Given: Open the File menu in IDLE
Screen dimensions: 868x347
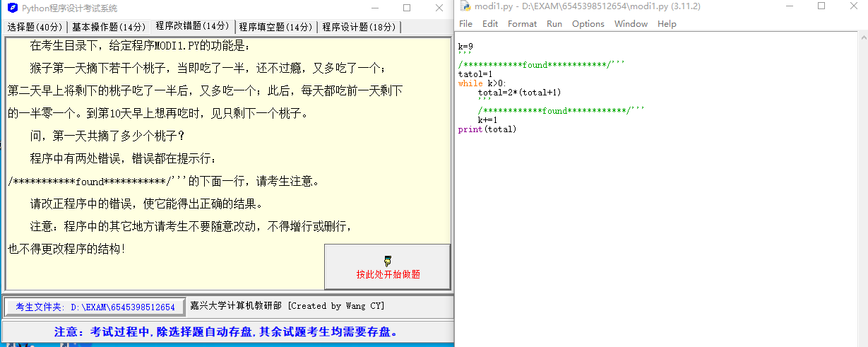Looking at the screenshot, I should click(x=465, y=23).
